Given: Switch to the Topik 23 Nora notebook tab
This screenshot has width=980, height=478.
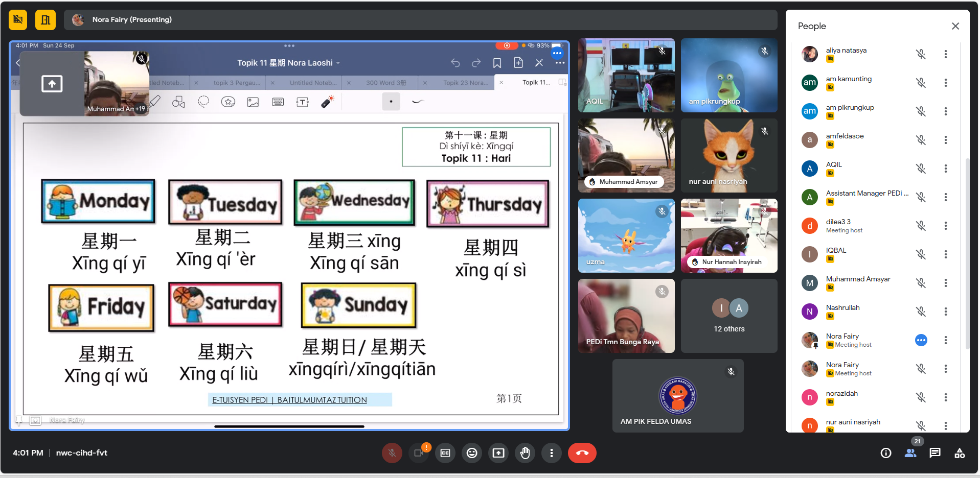Looking at the screenshot, I should pyautogui.click(x=465, y=83).
